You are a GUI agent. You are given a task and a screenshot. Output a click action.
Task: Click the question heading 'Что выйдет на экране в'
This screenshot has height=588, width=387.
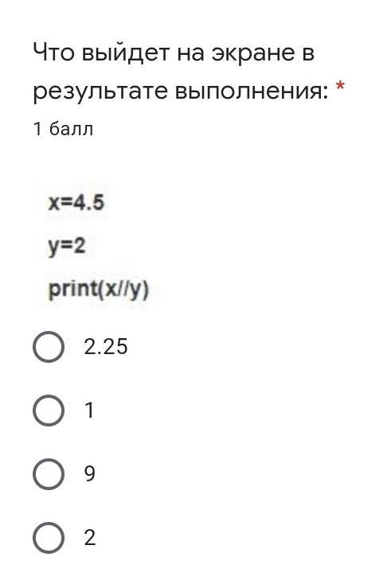[x=174, y=53]
